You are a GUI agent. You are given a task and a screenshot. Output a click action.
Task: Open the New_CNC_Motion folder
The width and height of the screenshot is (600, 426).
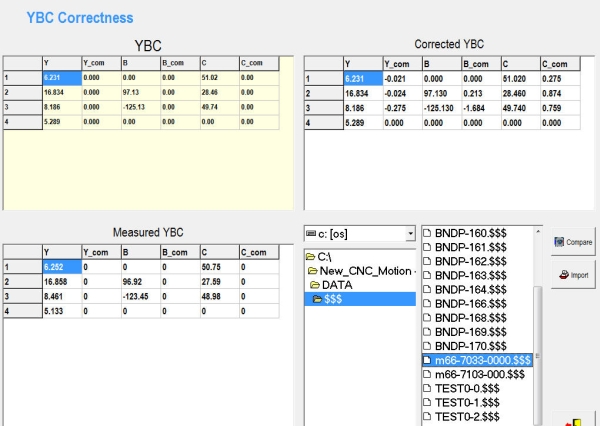click(362, 270)
